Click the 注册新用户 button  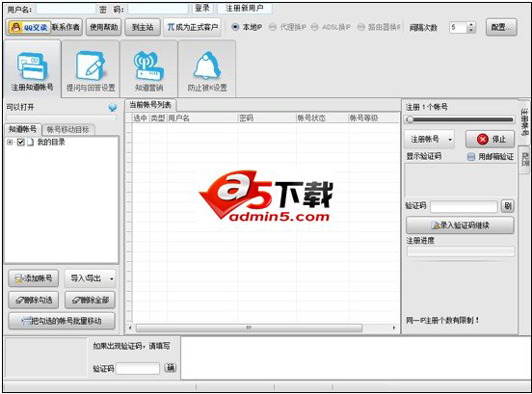[x=244, y=8]
